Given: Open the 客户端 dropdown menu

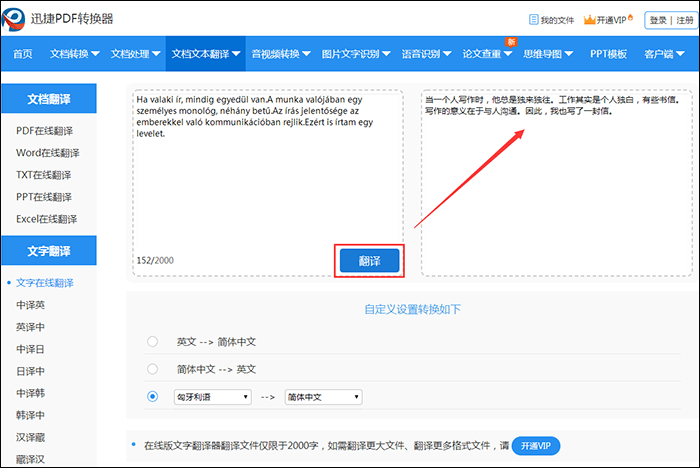Looking at the screenshot, I should point(664,54).
